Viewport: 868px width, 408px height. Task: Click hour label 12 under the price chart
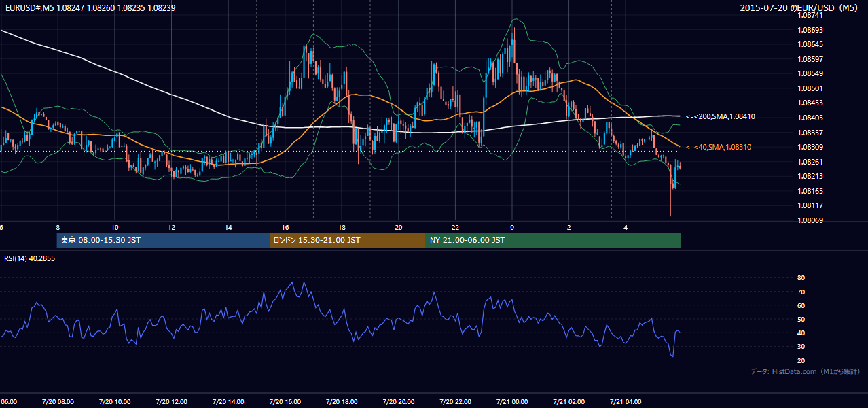point(171,227)
